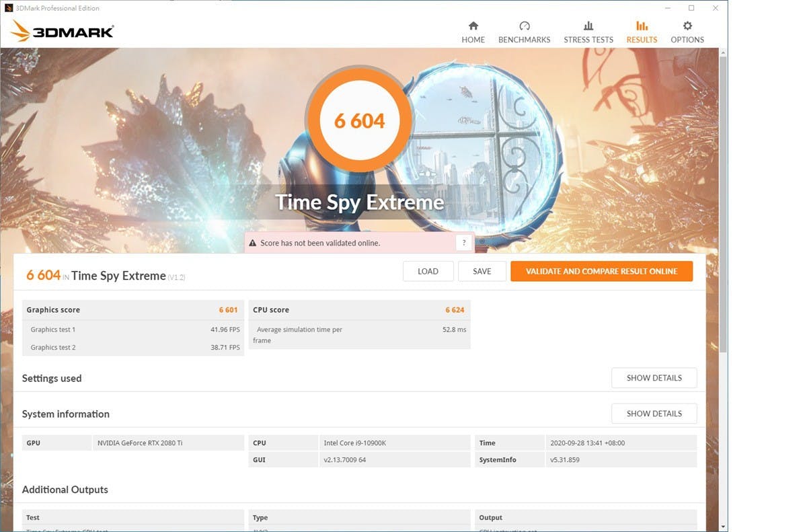Open the HOME section
Viewport: 807px width, 532px height.
pos(473,32)
